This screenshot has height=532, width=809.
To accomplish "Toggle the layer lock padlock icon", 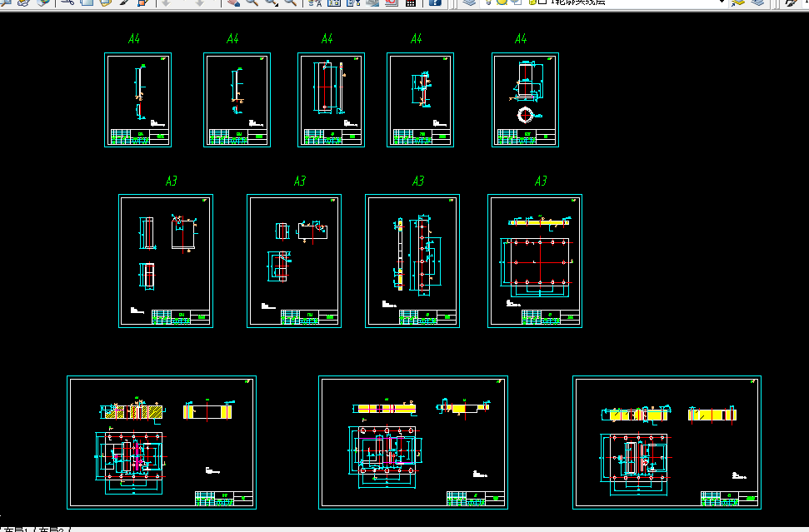I will [532, 2].
